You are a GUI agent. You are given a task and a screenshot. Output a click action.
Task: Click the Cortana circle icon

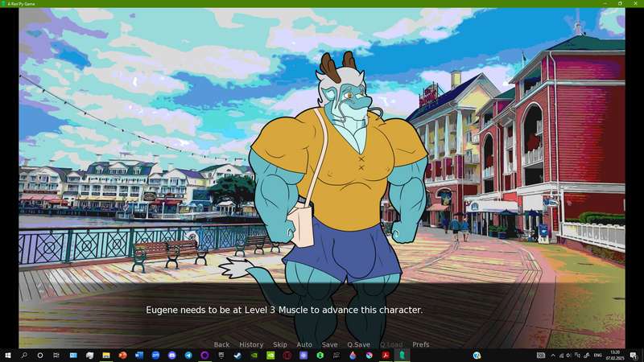39,356
